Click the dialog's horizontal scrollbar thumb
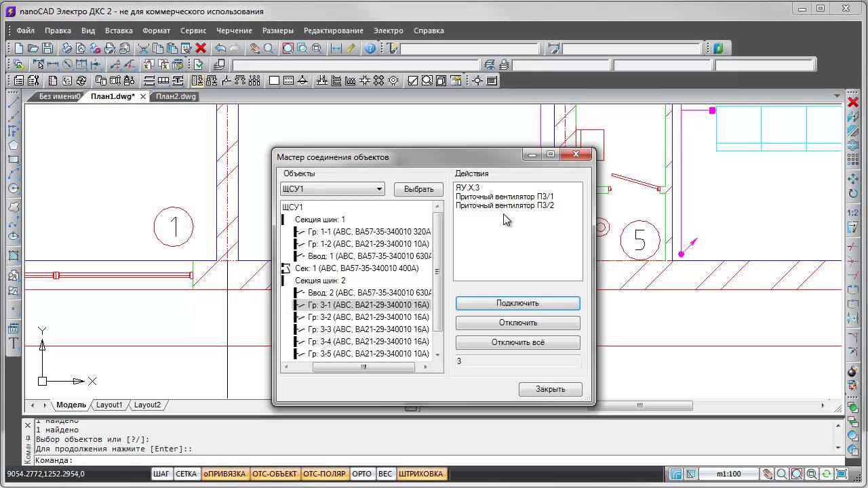 (363, 367)
